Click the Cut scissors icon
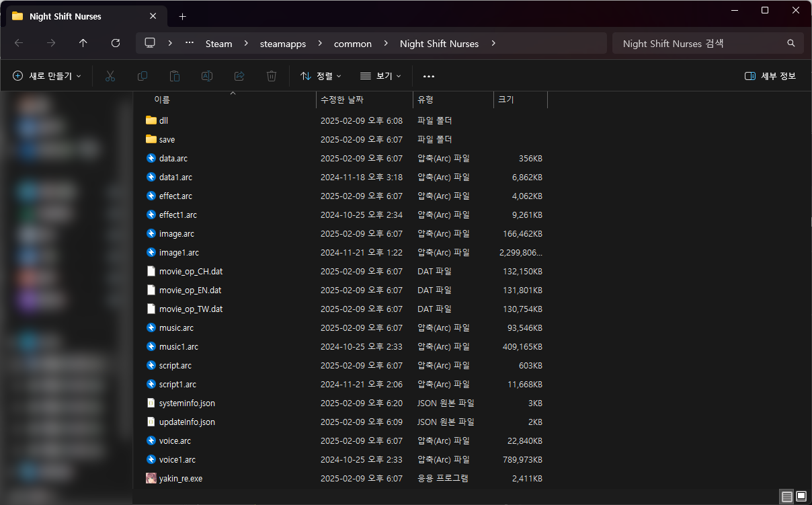 [x=110, y=76]
